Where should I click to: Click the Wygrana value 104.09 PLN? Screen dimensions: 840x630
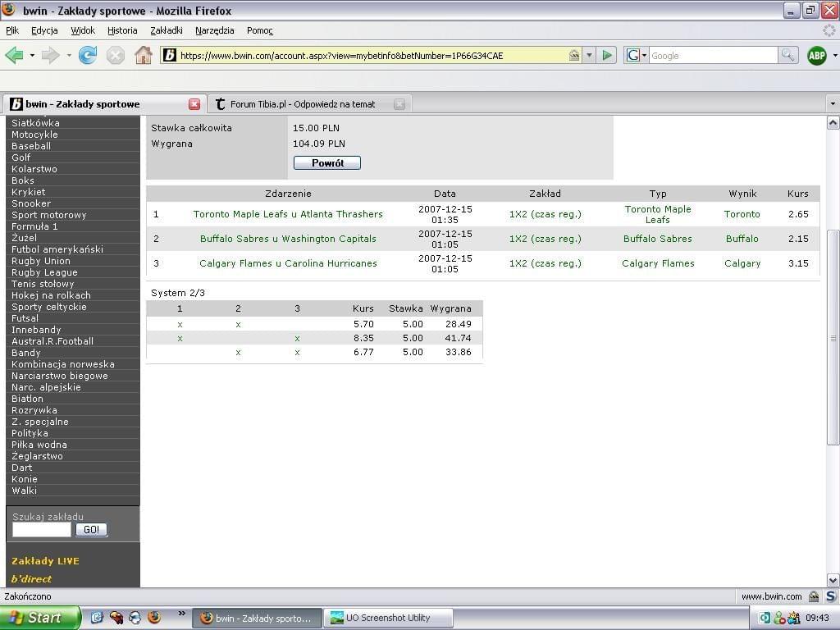tap(319, 144)
